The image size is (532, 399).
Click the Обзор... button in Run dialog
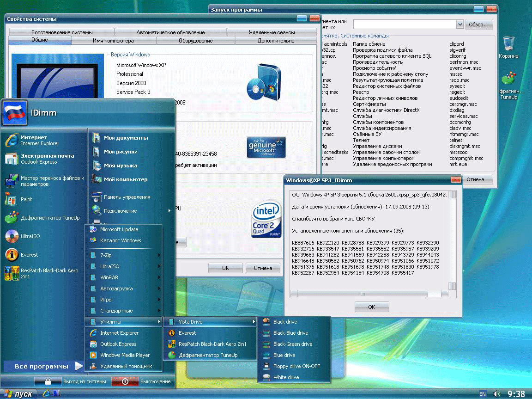coord(479,25)
